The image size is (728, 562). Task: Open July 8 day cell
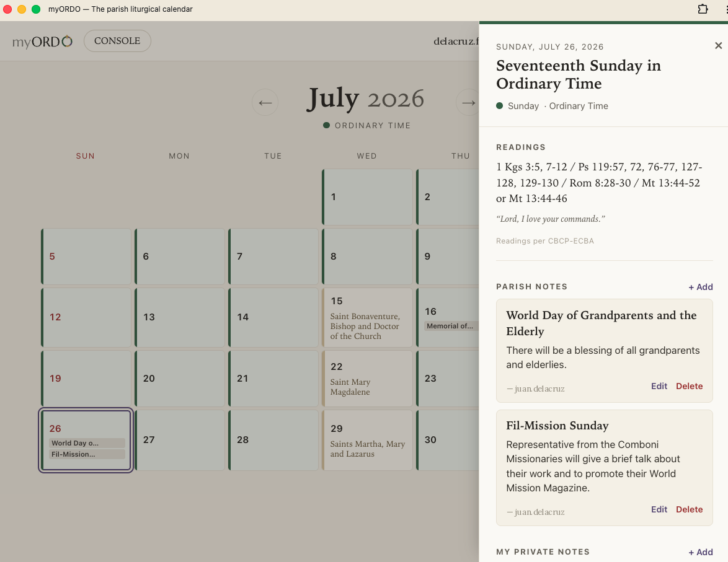(367, 256)
